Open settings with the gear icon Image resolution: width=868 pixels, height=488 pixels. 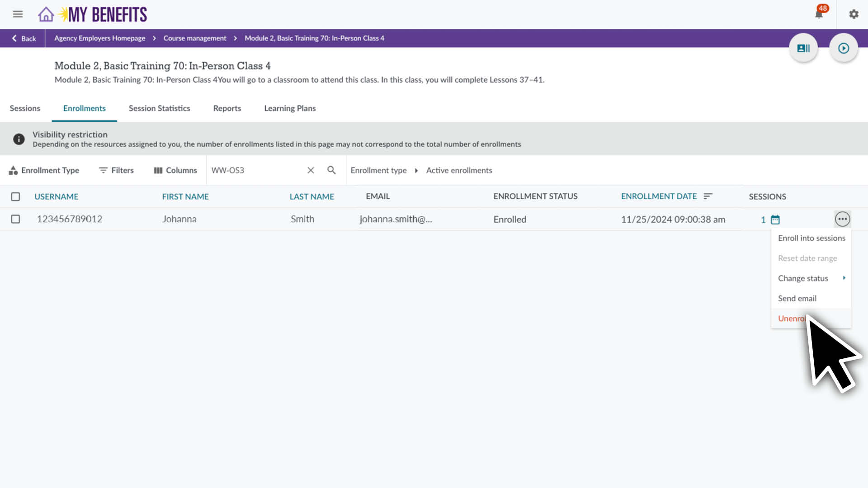(854, 14)
